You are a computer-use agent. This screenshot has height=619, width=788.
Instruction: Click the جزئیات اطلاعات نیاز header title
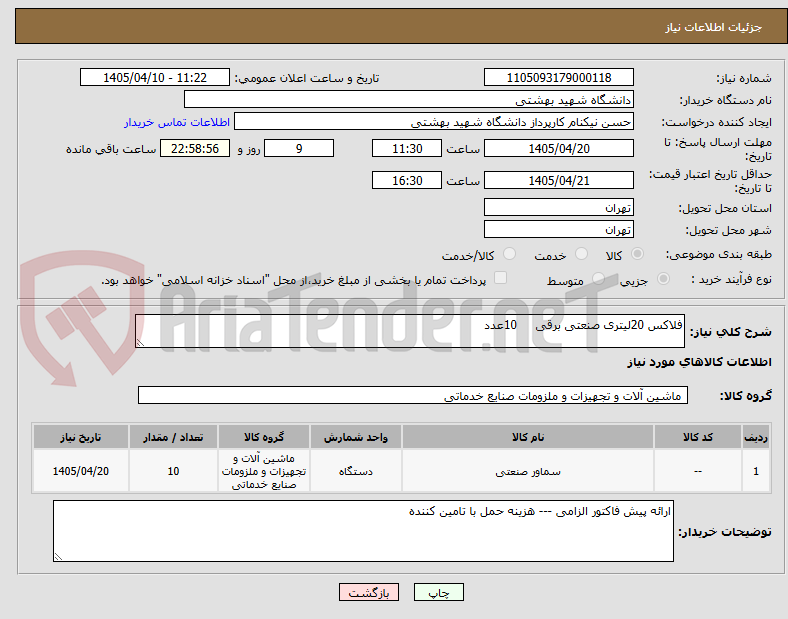tap(714, 27)
